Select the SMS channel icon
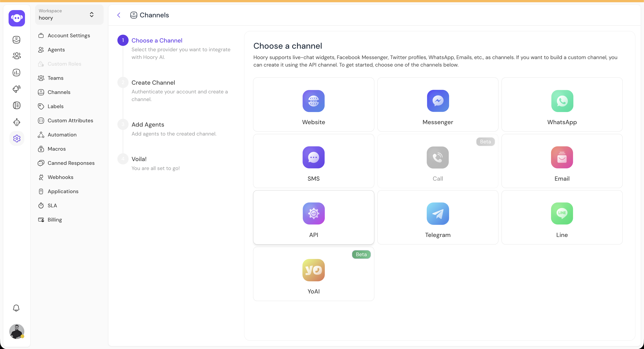The height and width of the screenshot is (349, 644). (313, 157)
